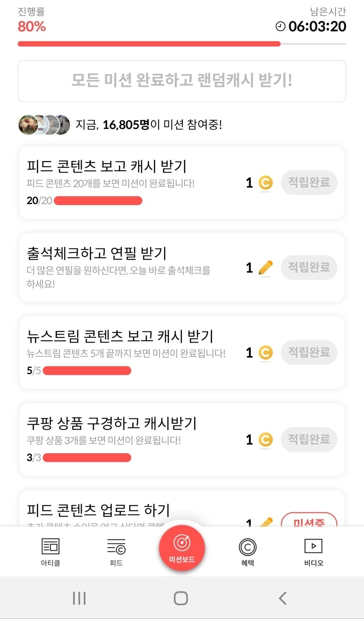Image resolution: width=364 pixels, height=619 pixels.
Task: Tap the coin icon on 뉴스트림 mission
Action: click(x=265, y=353)
